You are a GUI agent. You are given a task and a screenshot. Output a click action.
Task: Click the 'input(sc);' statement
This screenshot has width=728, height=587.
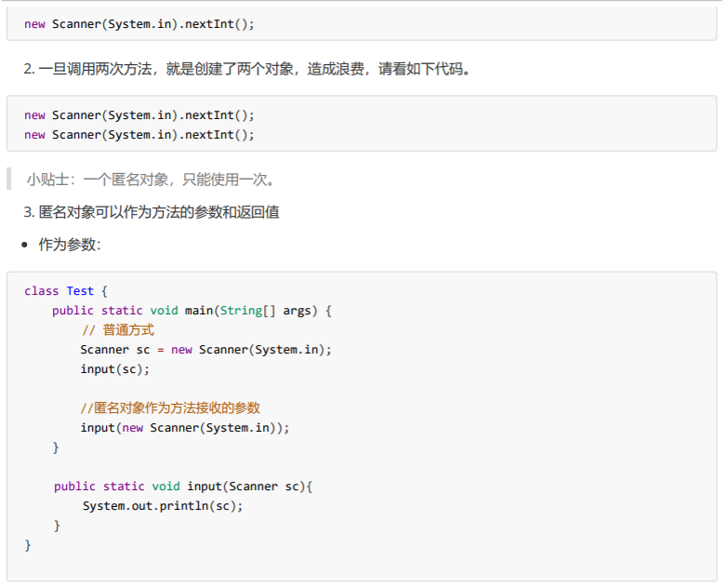[x=114, y=369]
